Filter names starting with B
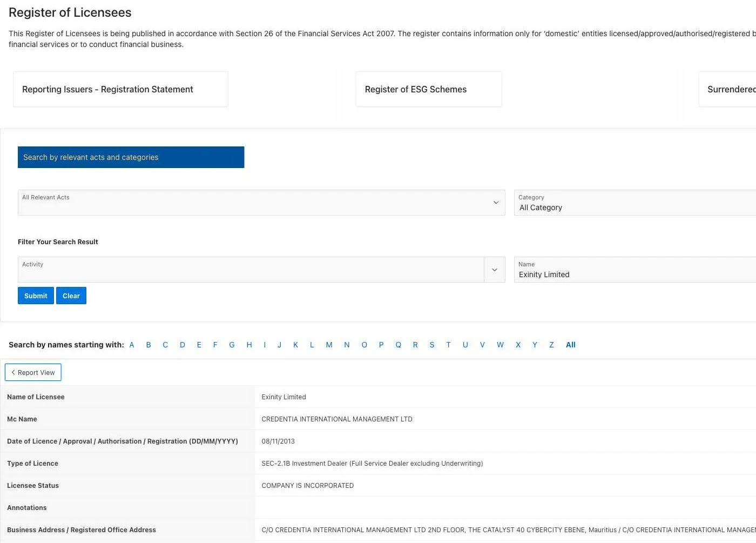This screenshot has width=756, height=543. [148, 345]
